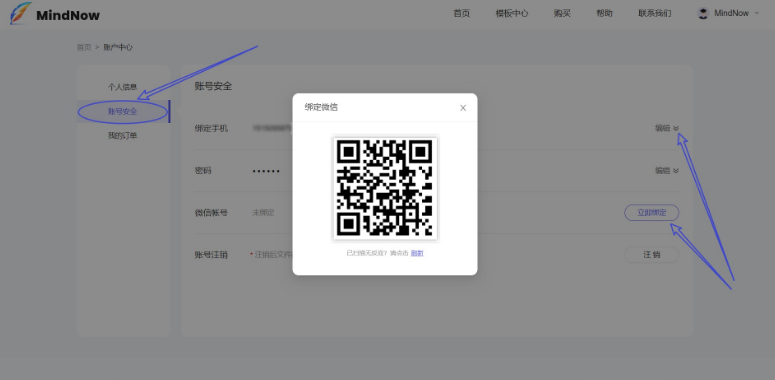This screenshot has height=380, width=775.
Task: Open the 模板中心 navigation item
Action: click(x=512, y=13)
